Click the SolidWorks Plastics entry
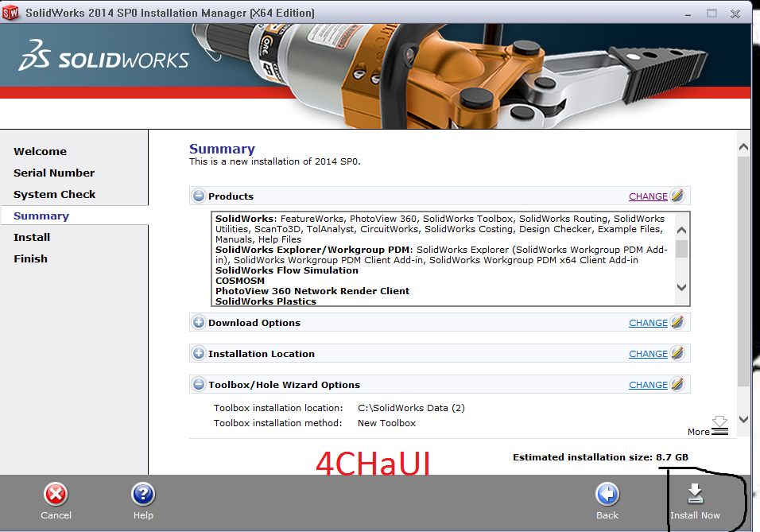The width and height of the screenshot is (760, 532). click(x=266, y=301)
